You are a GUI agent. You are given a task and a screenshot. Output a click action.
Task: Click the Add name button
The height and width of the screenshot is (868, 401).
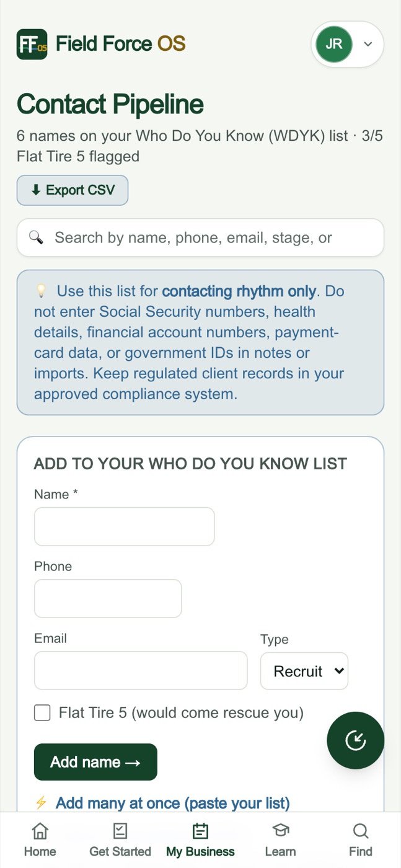pos(95,762)
